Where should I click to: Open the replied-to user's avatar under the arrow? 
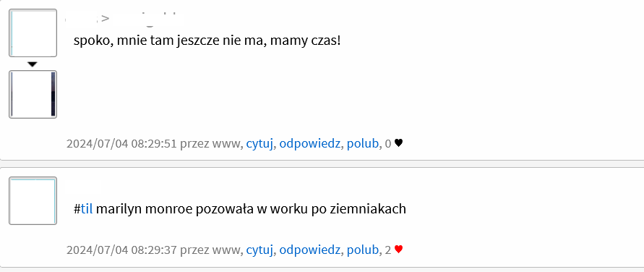[33, 94]
